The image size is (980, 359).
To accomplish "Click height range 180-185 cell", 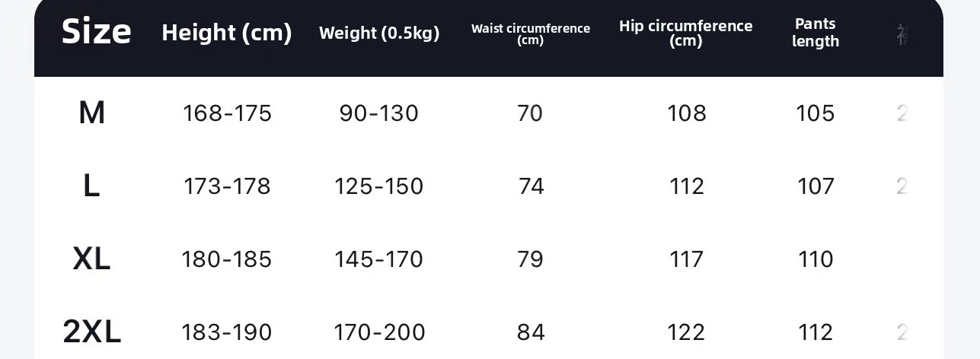I will click(227, 259).
